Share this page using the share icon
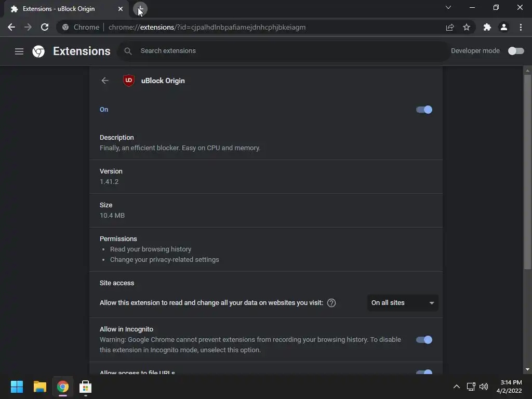Image resolution: width=532 pixels, height=399 pixels. [x=450, y=27]
